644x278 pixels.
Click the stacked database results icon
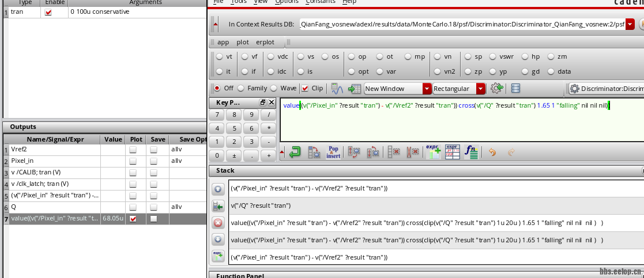click(x=516, y=89)
